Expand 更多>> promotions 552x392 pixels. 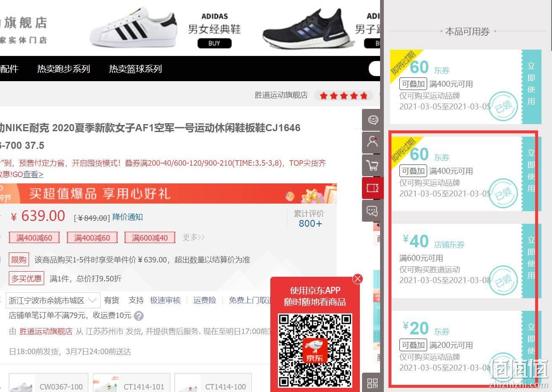[193, 237]
